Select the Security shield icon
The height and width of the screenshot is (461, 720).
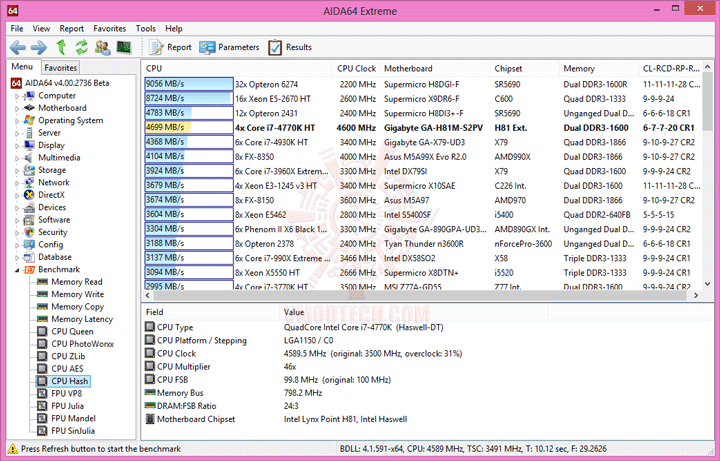[29, 232]
